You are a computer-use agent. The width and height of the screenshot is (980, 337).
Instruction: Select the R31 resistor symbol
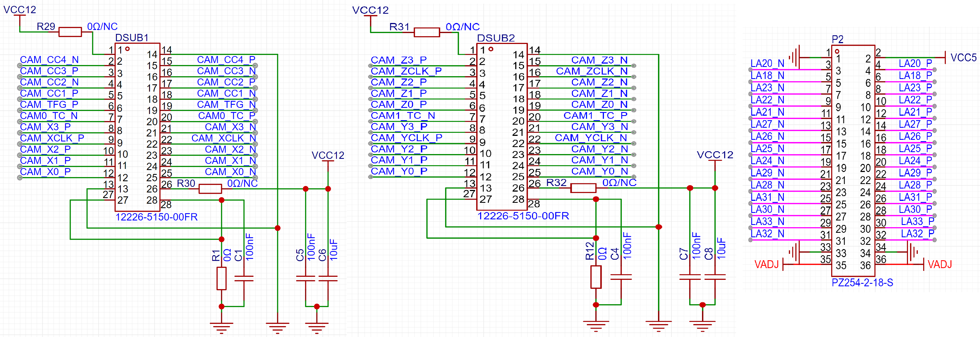[427, 32]
